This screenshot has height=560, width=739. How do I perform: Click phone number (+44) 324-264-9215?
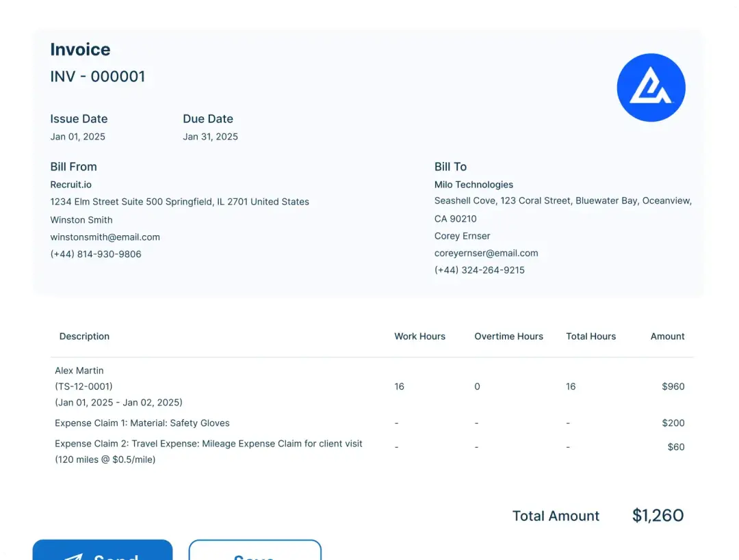(479, 270)
